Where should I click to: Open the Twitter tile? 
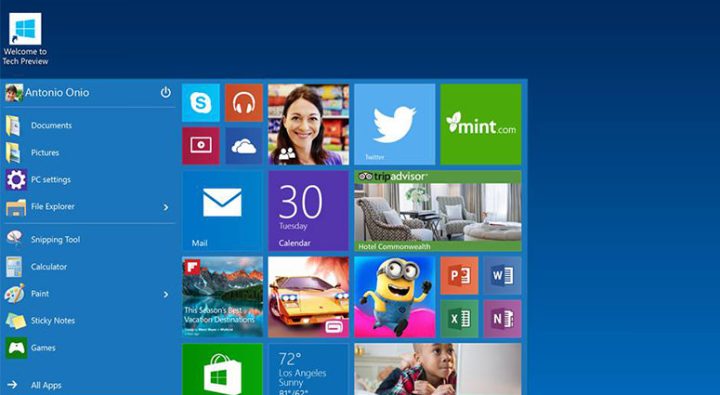(394, 124)
